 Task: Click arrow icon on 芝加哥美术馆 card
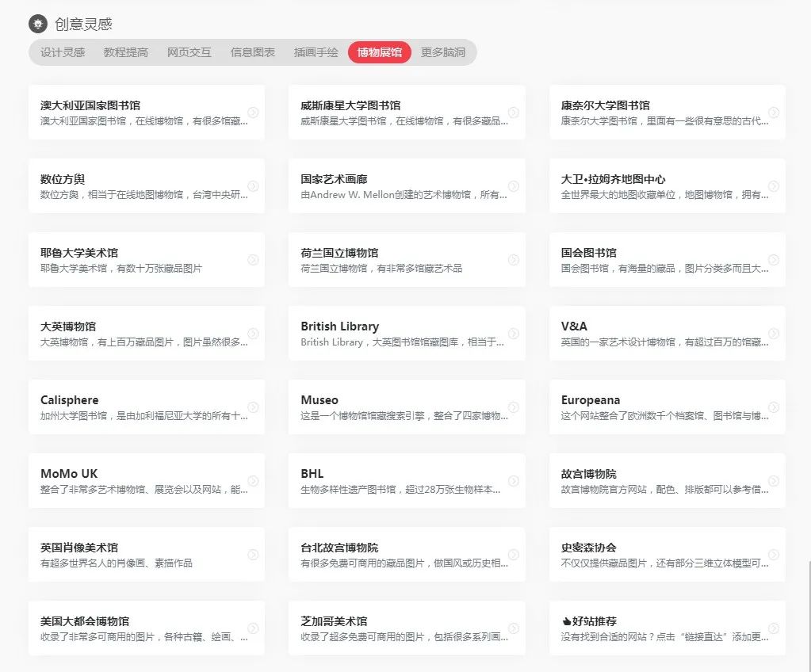514,628
